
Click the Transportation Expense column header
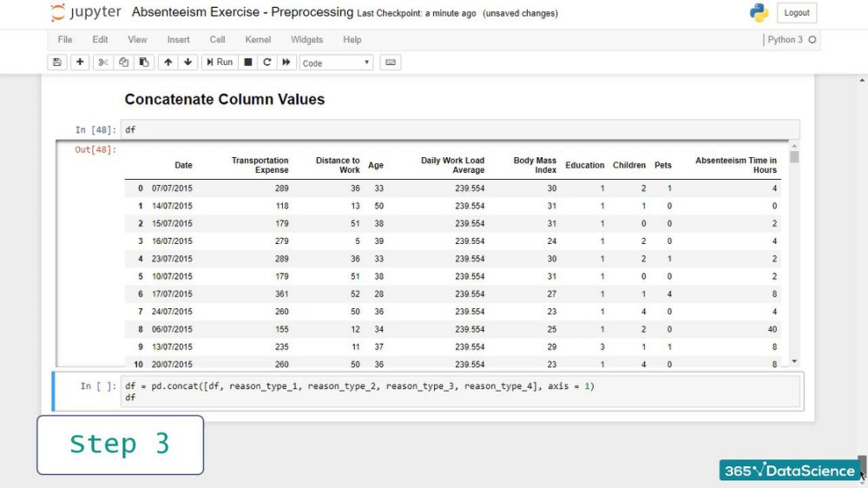260,165
